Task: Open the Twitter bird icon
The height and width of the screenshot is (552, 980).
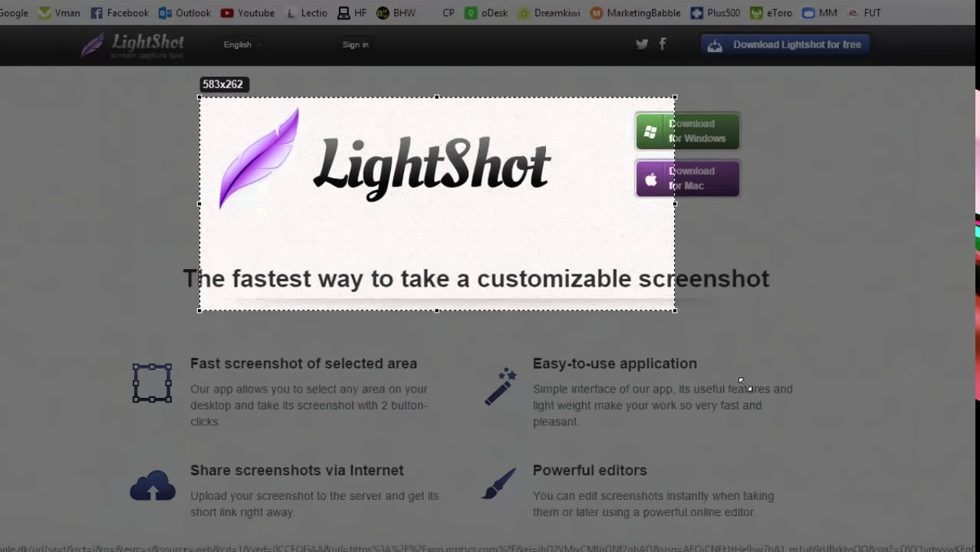Action: pos(642,44)
